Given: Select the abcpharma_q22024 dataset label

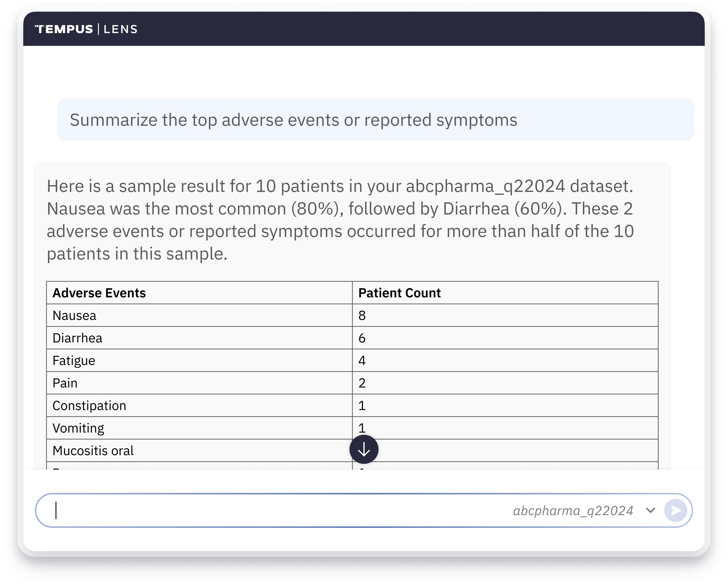Looking at the screenshot, I should pyautogui.click(x=573, y=511).
